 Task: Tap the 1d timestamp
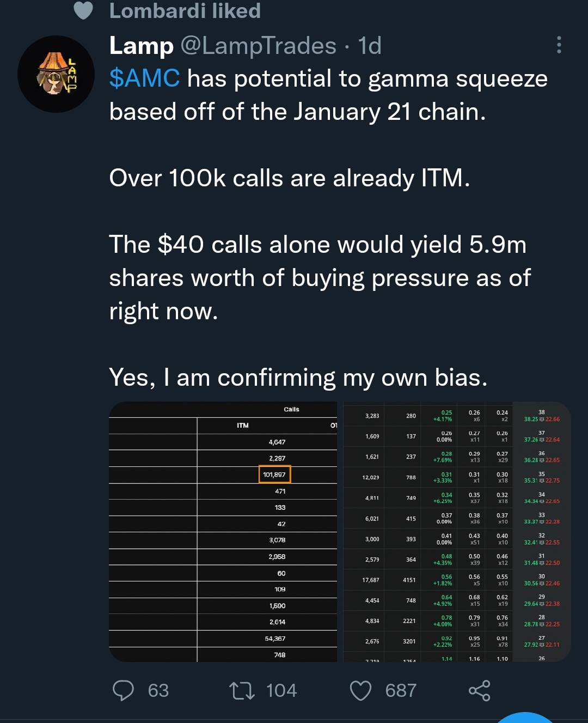(370, 46)
